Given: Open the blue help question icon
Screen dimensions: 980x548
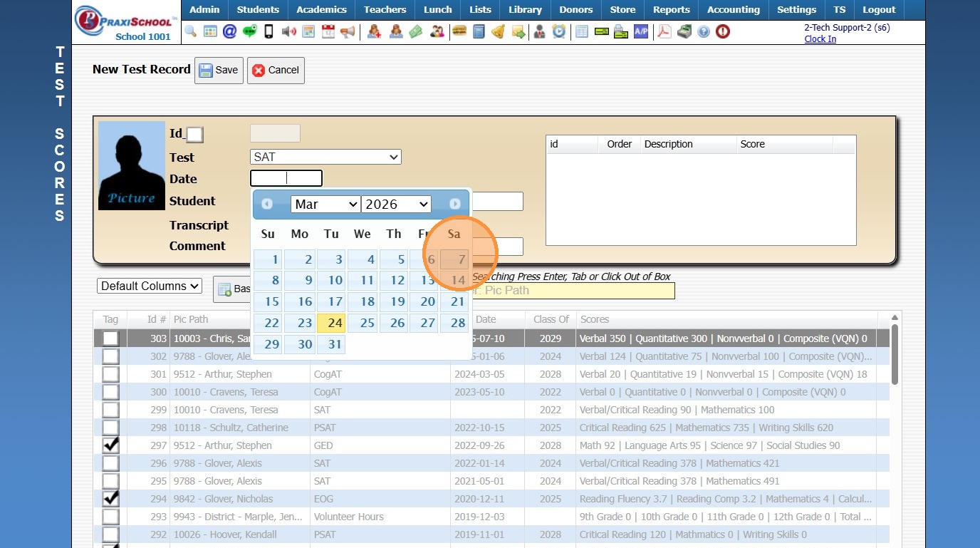Looking at the screenshot, I should pos(704,31).
